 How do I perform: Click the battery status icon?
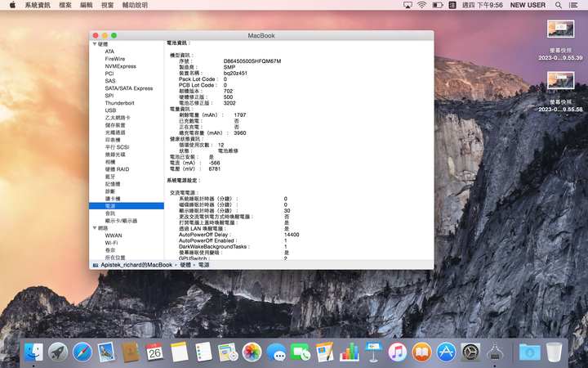point(437,5)
